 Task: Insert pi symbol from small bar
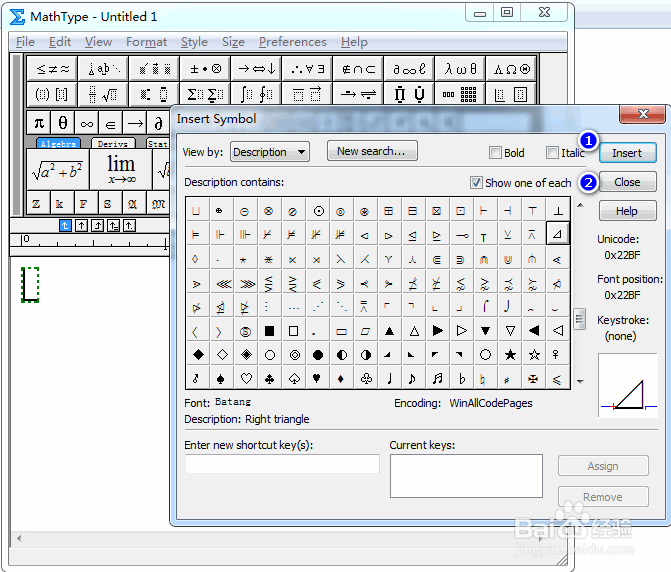point(39,123)
